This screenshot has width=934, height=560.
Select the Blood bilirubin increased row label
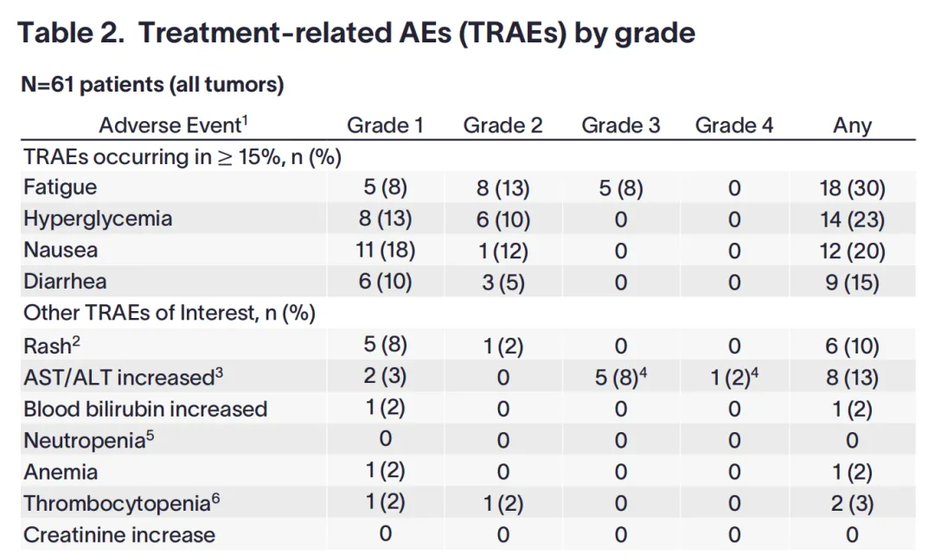(145, 409)
